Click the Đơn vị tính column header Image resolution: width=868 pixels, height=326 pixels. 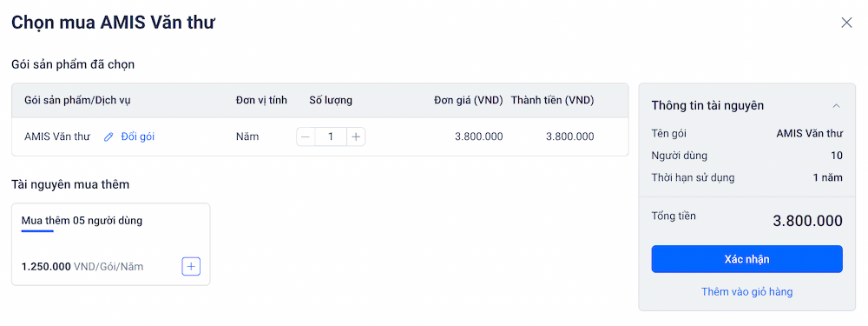pyautogui.click(x=261, y=100)
